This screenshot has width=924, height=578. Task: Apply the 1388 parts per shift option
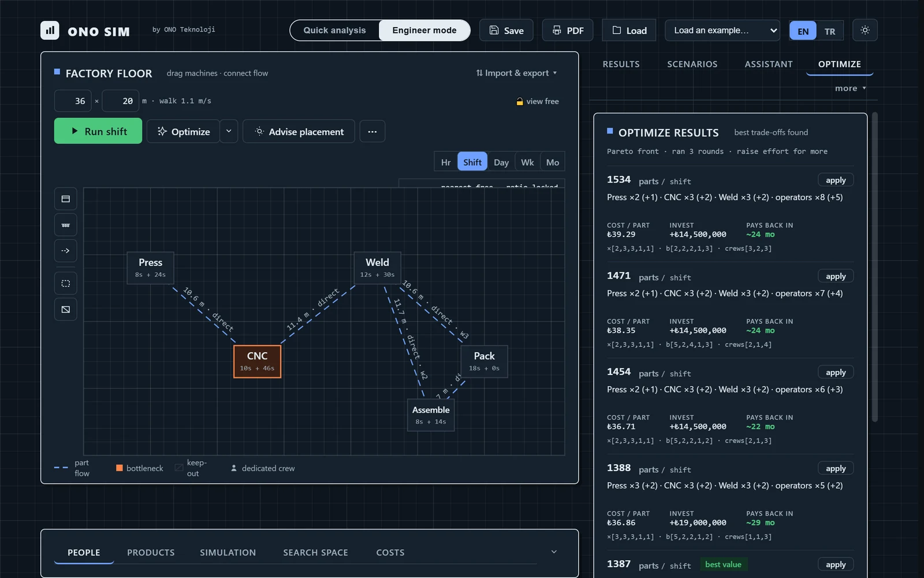(836, 469)
